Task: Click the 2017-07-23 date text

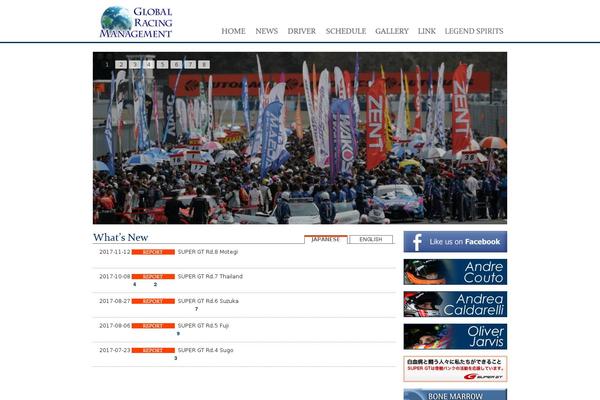Action: pyautogui.click(x=115, y=350)
